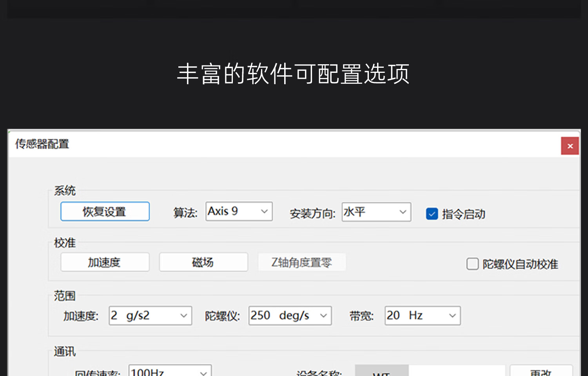Click the 恢复设置 button
Image resolution: width=588 pixels, height=376 pixels.
(105, 211)
